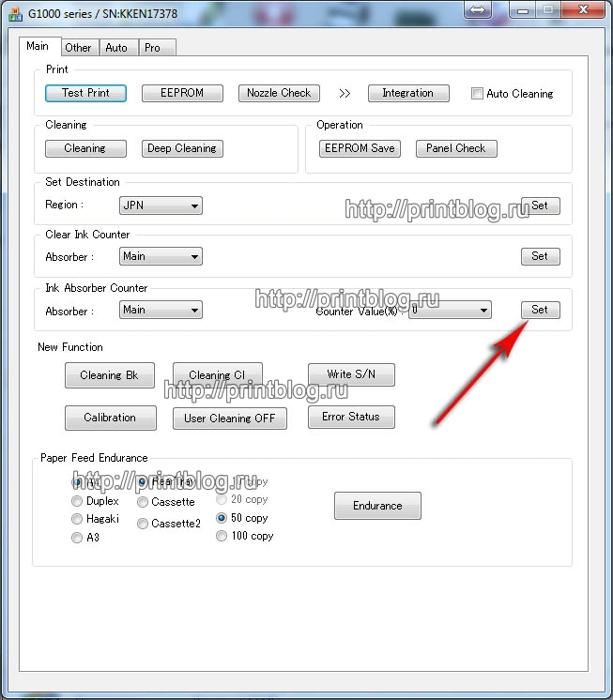
Task: Click the EEPROM Save button
Action: [360, 148]
